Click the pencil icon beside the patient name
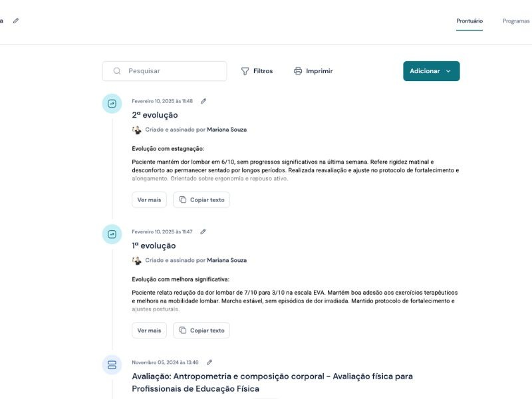Screen dimensions: 532x399 click(x=17, y=21)
